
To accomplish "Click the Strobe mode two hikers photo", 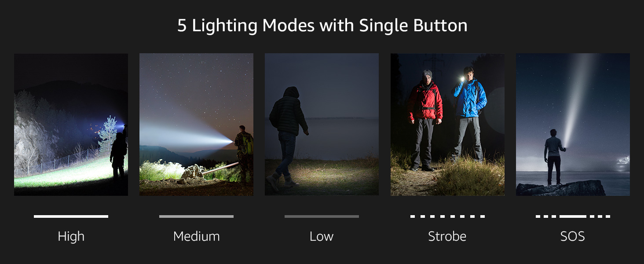I will [447, 125].
